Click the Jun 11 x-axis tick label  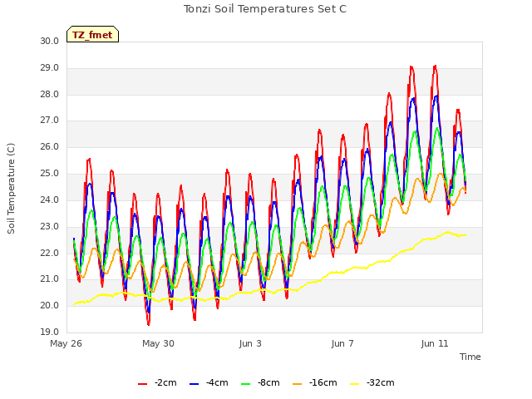pyautogui.click(x=435, y=343)
